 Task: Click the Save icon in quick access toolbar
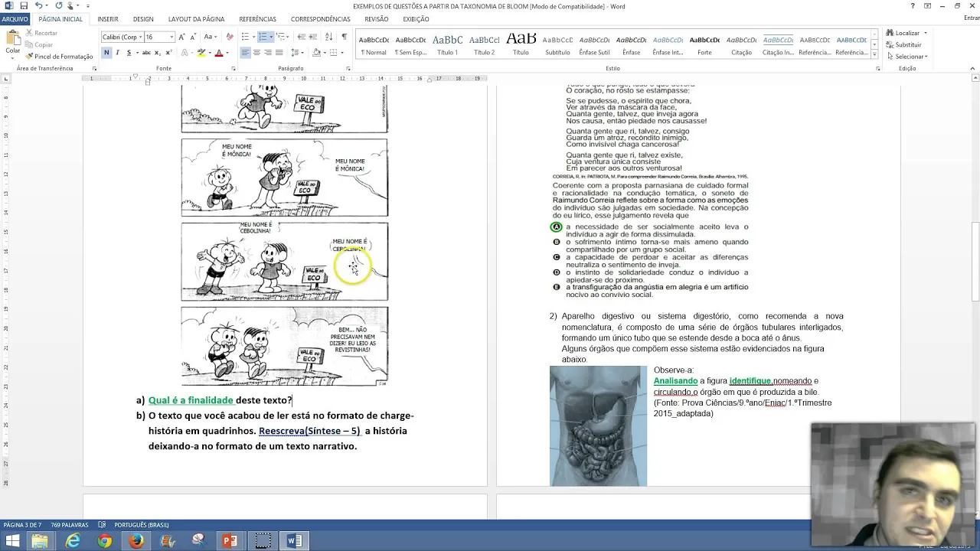pos(24,6)
